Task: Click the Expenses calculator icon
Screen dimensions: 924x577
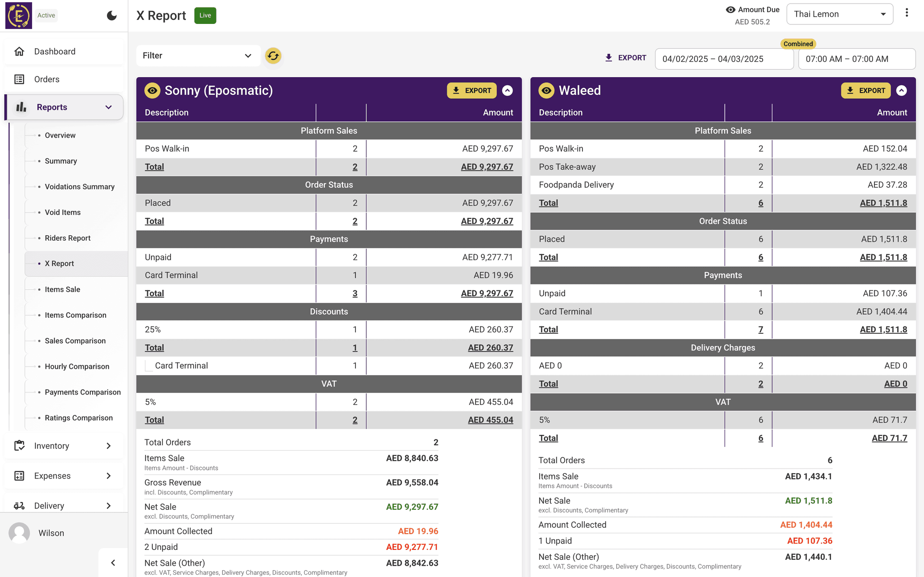Action: [19, 476]
